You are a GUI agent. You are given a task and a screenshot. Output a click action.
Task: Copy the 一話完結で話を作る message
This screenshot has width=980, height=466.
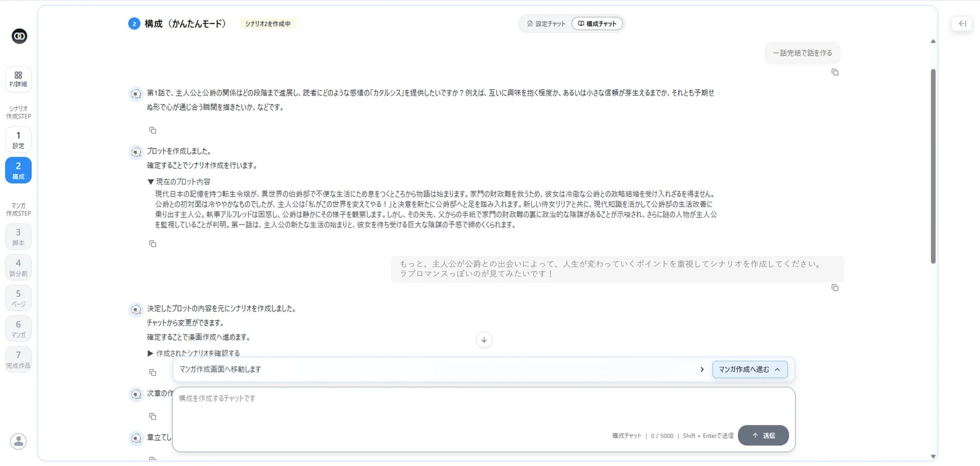click(835, 72)
